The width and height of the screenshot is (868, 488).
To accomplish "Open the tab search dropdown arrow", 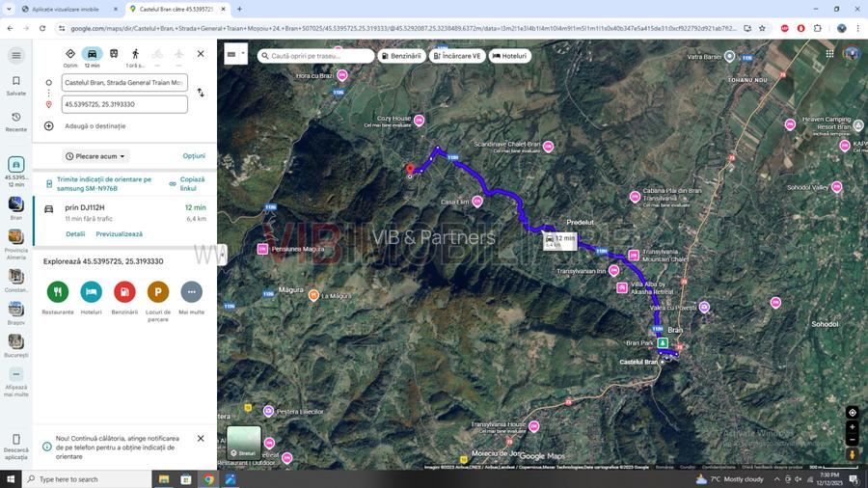I will [9, 9].
